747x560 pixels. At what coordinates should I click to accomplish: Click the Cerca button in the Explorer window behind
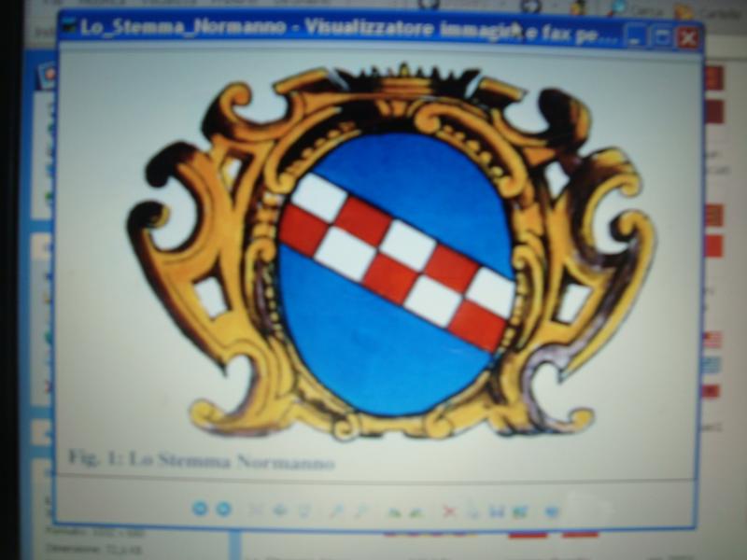tap(638, 9)
